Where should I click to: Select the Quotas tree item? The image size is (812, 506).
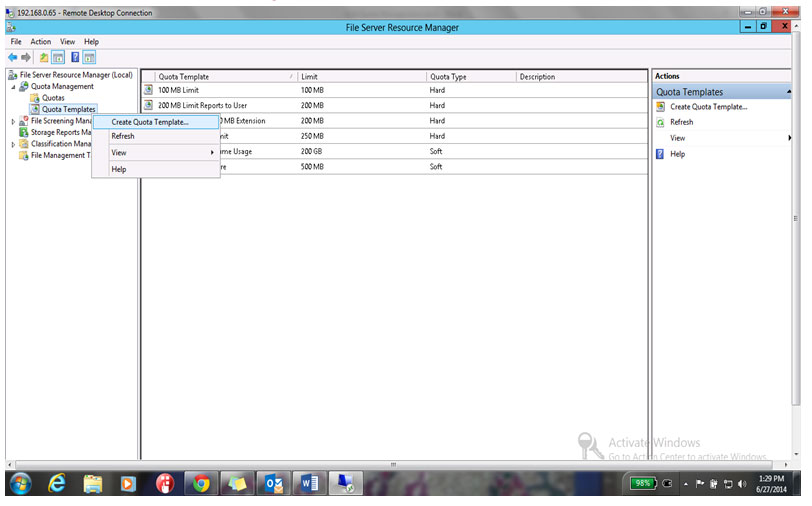click(53, 98)
